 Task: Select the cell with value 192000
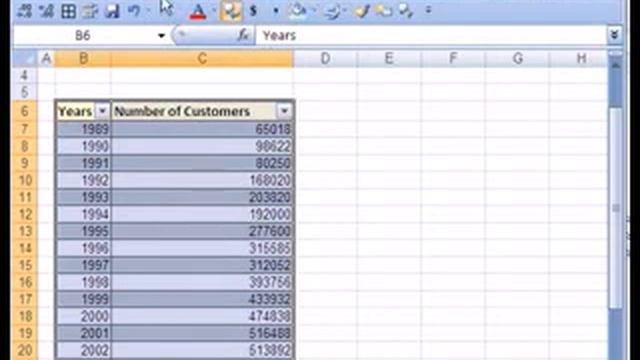(202, 214)
